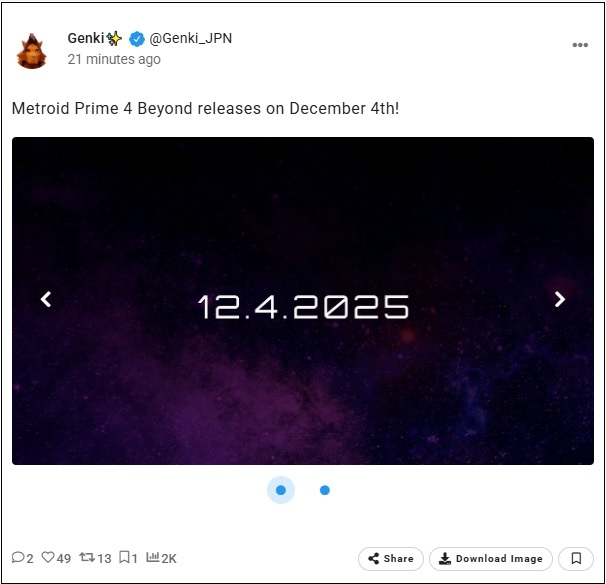Screen dimensions: 606x584
Task: Open Genki's profile avatar
Action: (x=31, y=51)
